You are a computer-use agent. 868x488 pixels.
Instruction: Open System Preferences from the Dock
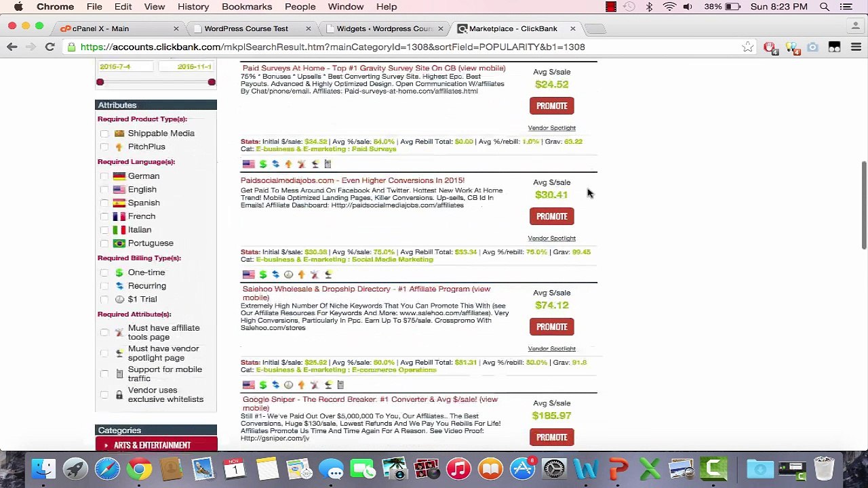tap(554, 469)
